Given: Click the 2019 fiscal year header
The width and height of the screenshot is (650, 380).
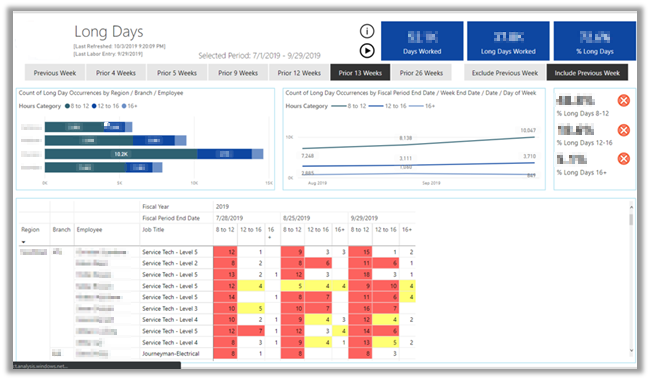Looking at the screenshot, I should tap(222, 206).
